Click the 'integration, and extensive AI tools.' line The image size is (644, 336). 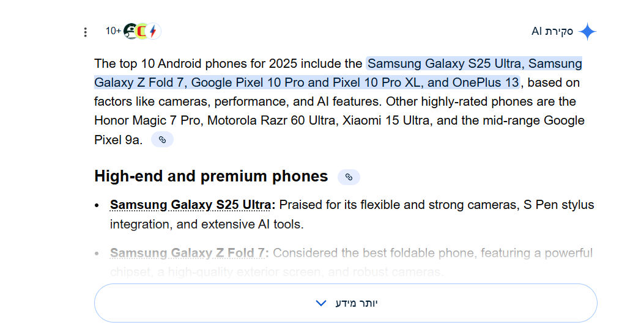[x=207, y=224]
